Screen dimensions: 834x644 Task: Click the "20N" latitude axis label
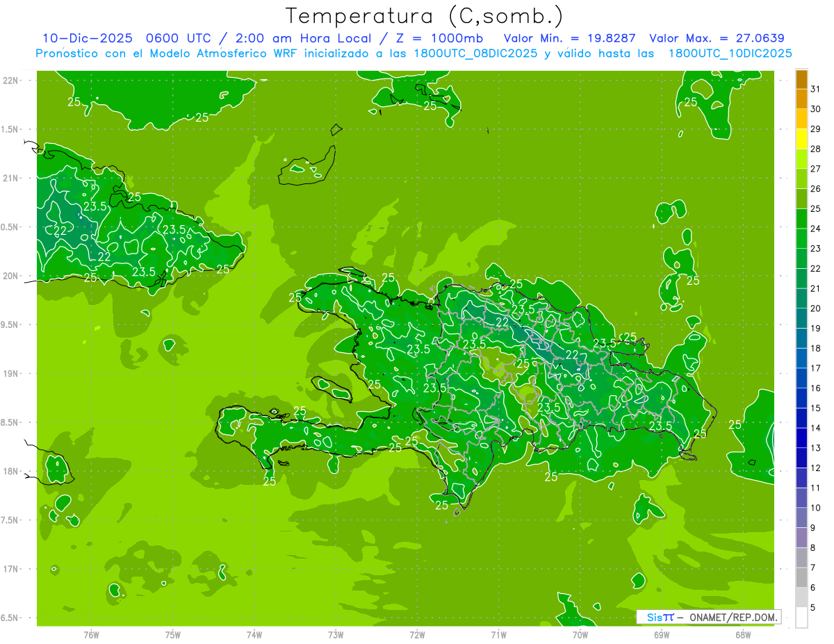(x=10, y=276)
